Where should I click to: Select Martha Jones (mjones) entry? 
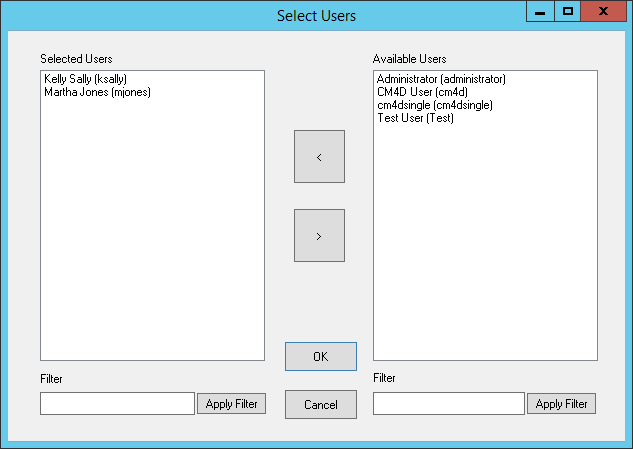point(97,91)
